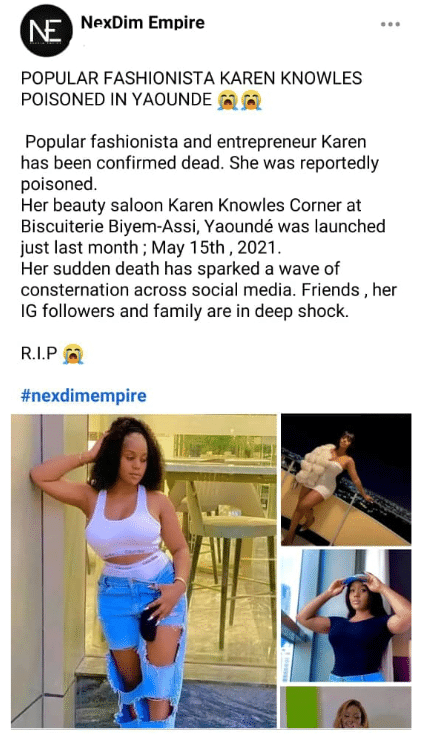The height and width of the screenshot is (739, 428).
Task: Click the second crying emoji in the headline
Action: (251, 100)
